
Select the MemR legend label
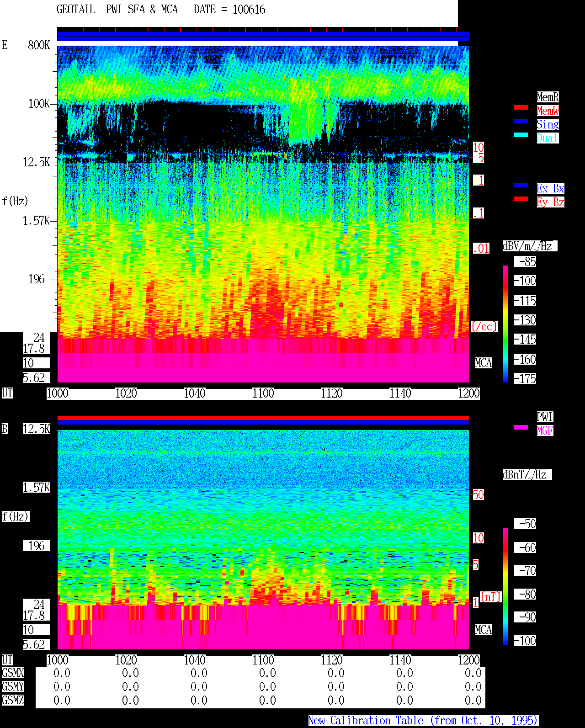coord(548,97)
